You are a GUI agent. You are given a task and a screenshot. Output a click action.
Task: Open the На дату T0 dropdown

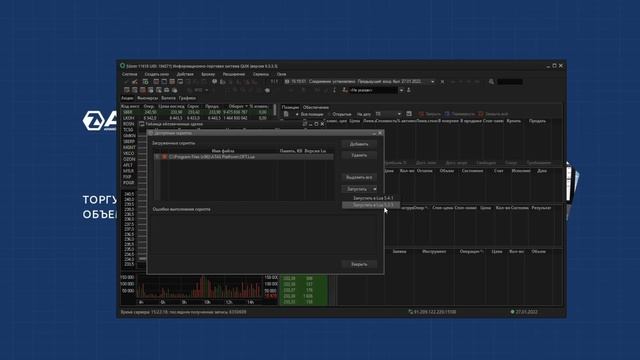point(388,114)
